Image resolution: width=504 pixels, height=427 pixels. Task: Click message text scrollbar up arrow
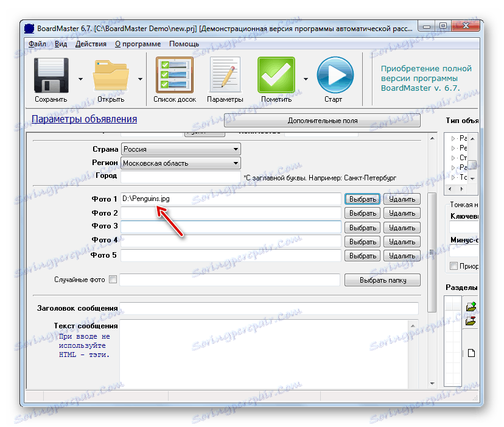tap(413, 326)
